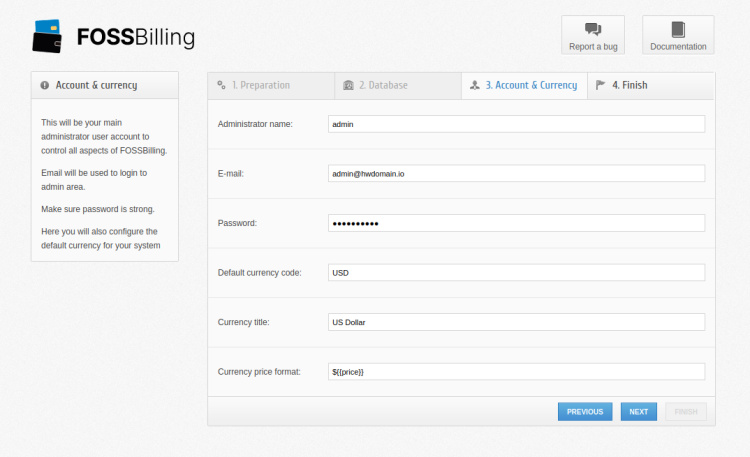This screenshot has height=457, width=750.
Task: Click the Preparation tab's key icon
Action: click(x=221, y=85)
